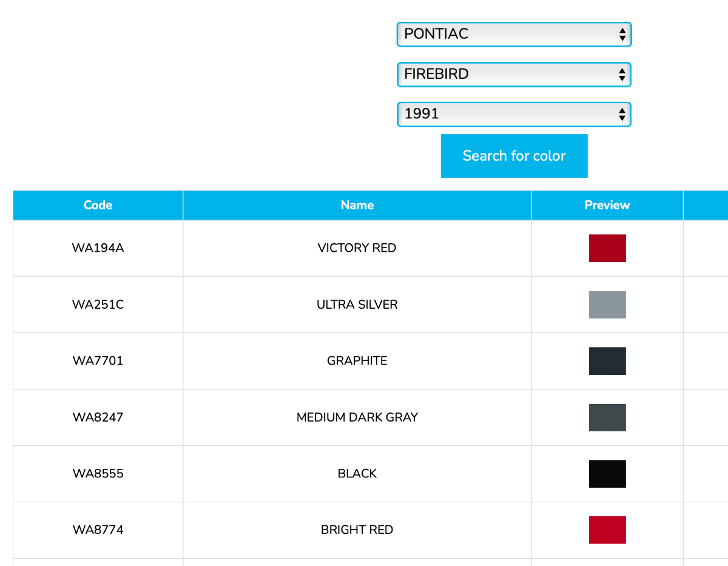Image resolution: width=728 pixels, height=566 pixels.
Task: Click the Victory Red color swatch
Action: click(607, 248)
